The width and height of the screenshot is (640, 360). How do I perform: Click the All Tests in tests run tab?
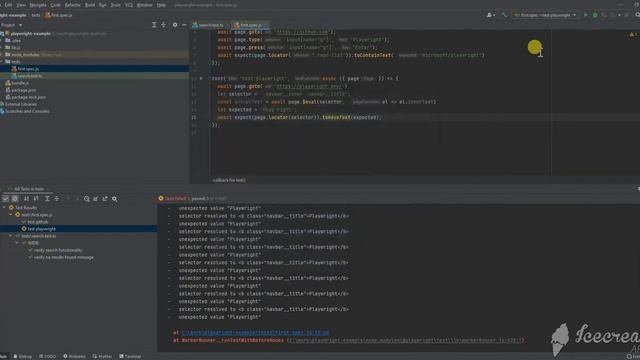tap(29, 189)
